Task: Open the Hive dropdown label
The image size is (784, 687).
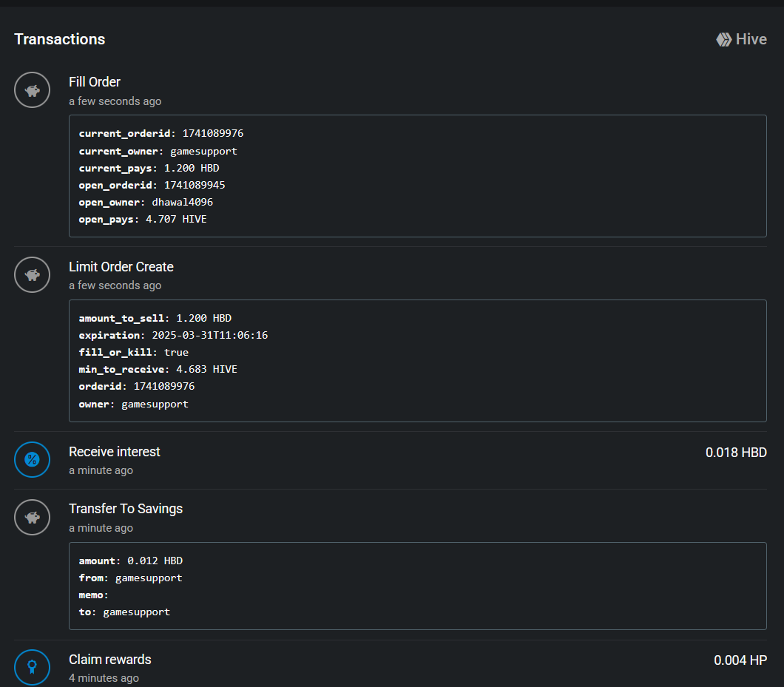Action: pyautogui.click(x=751, y=39)
